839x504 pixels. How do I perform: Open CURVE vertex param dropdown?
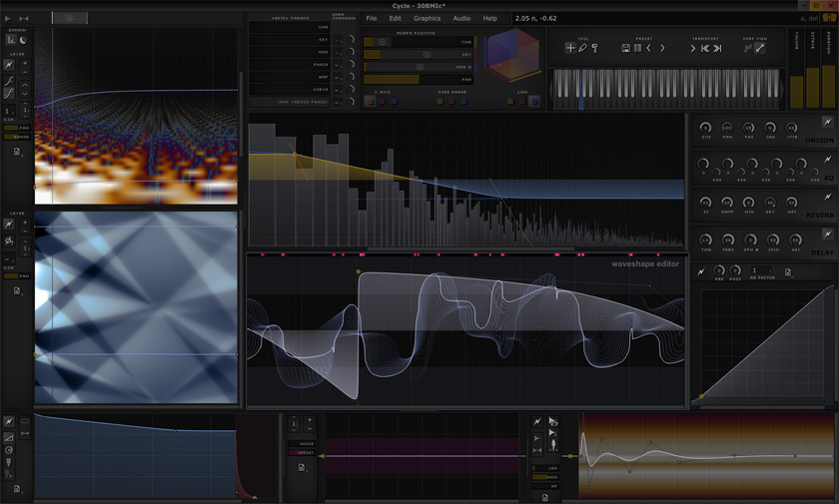tap(339, 89)
